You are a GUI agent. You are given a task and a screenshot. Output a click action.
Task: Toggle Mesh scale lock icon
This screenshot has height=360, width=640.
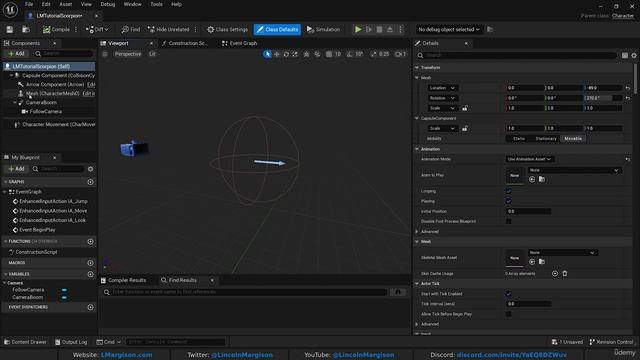click(x=464, y=108)
